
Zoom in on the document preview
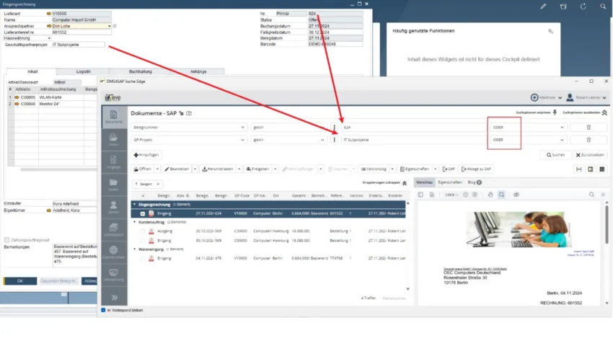tap(475, 195)
